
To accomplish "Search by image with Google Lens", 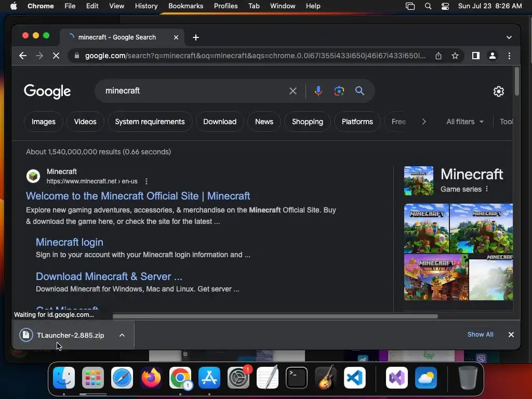I will (339, 91).
